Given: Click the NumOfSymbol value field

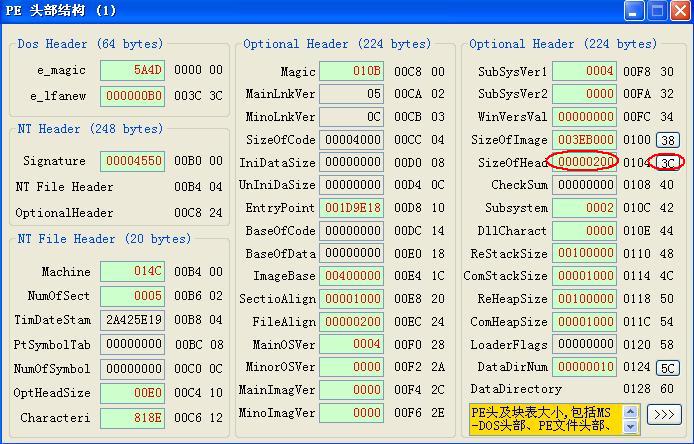Looking at the screenshot, I should (132, 369).
